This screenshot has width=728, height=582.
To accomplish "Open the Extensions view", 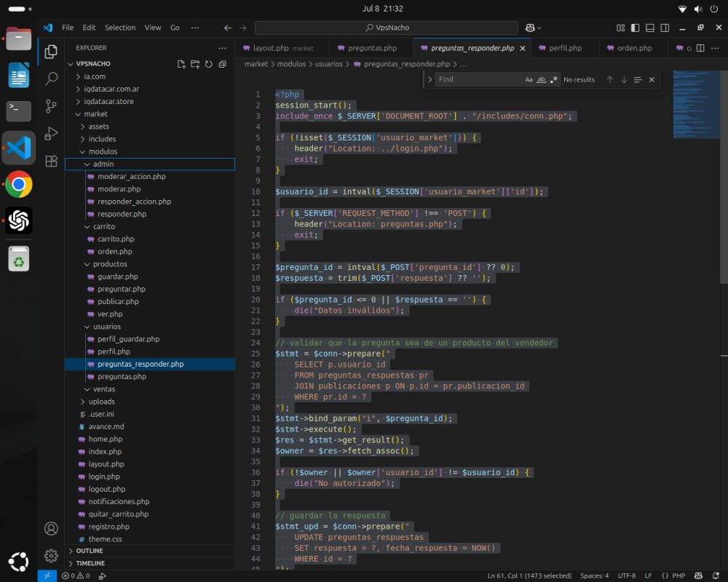I will point(51,161).
